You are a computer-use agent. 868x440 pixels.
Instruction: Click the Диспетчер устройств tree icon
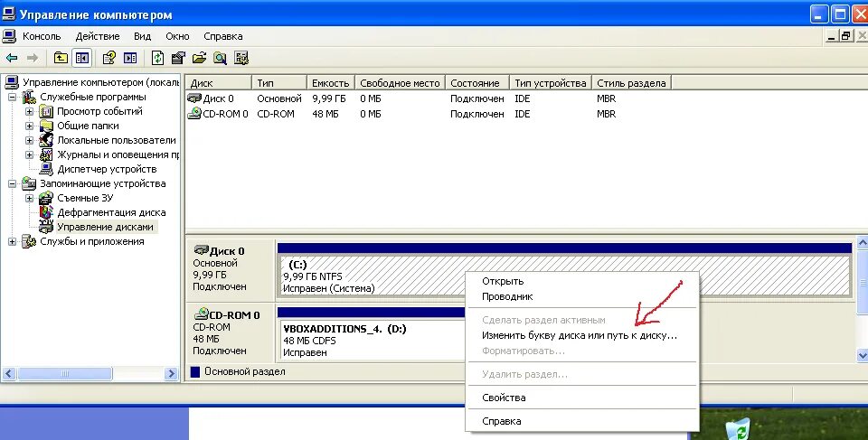(46, 169)
